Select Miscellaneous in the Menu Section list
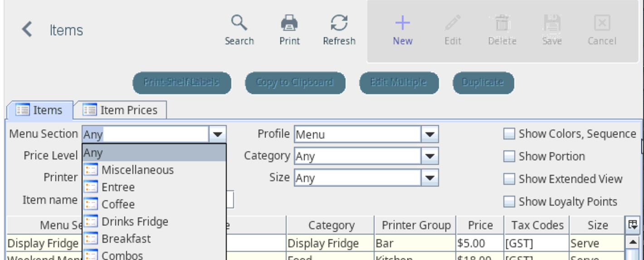The width and height of the screenshot is (644, 260). 154,170
